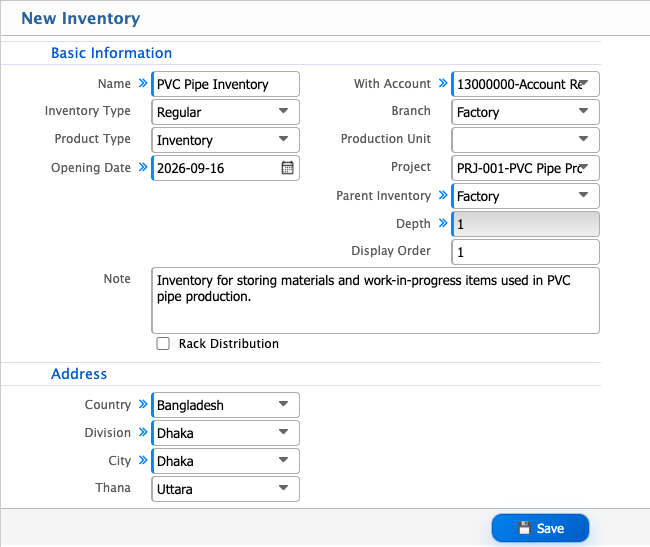The height and width of the screenshot is (547, 650).
Task: Click into the Name input field
Action: [226, 84]
